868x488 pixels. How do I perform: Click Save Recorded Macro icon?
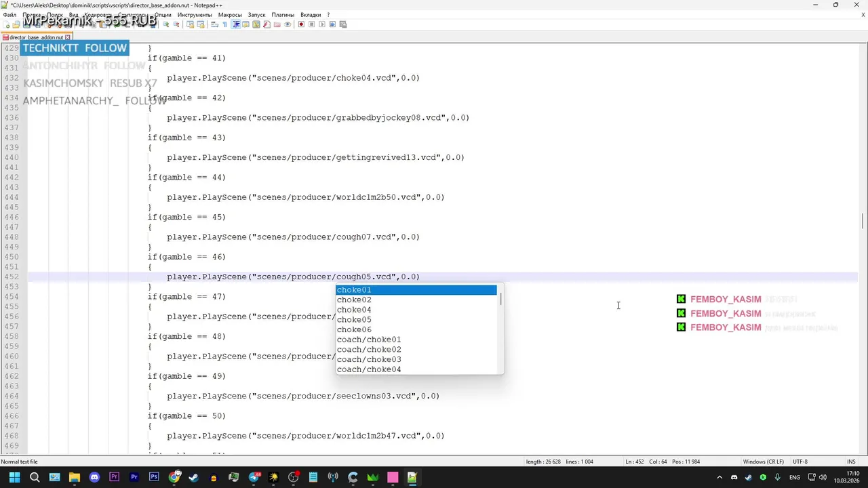pyautogui.click(x=343, y=24)
